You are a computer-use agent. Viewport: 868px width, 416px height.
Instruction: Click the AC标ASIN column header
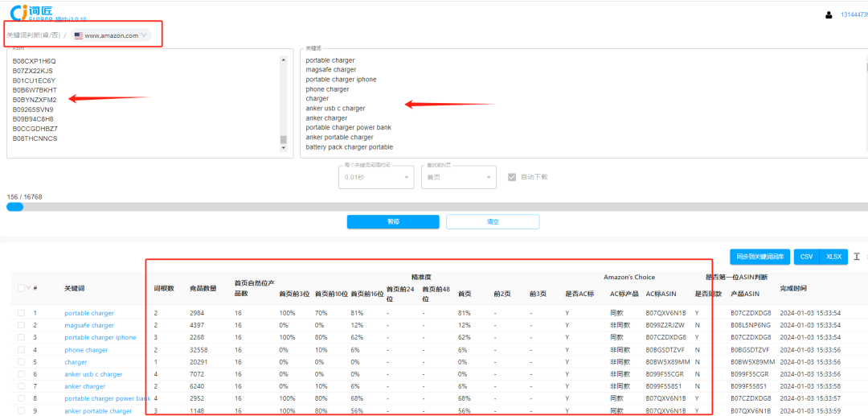(662, 294)
